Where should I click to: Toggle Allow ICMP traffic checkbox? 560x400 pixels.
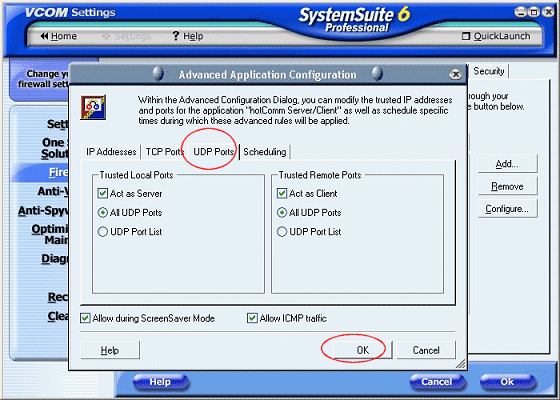(x=252, y=318)
